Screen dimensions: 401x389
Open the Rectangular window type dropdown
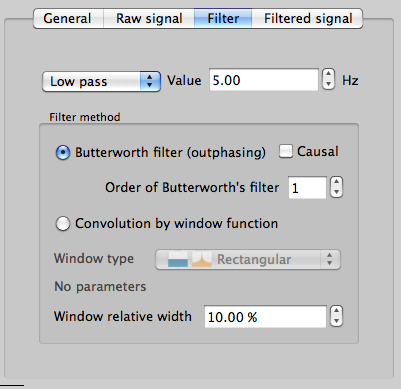(248, 259)
